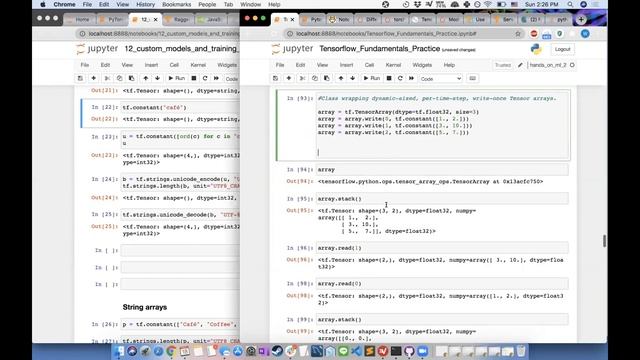
Task: Open Kernel menu in 12_custom_models notebook
Action: [198, 65]
